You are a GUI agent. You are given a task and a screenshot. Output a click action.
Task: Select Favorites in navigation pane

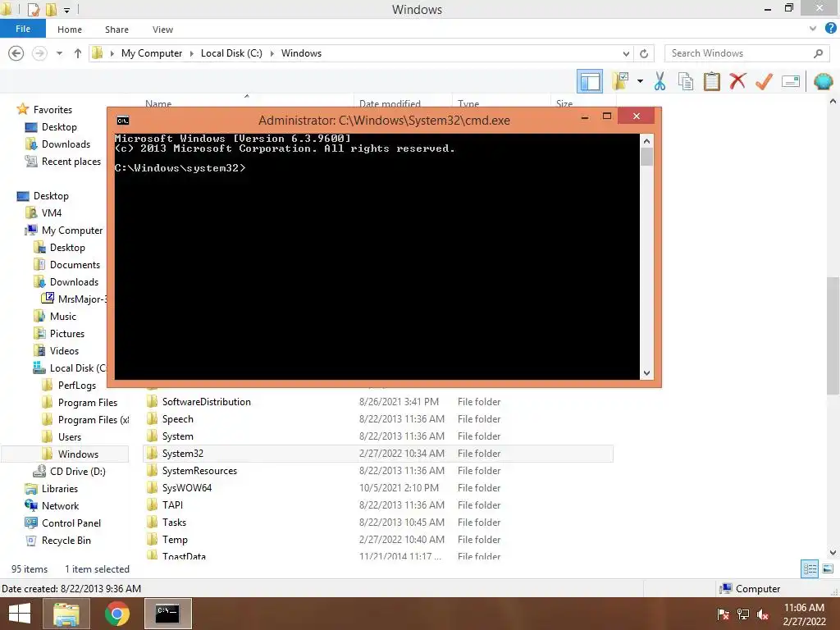52,109
